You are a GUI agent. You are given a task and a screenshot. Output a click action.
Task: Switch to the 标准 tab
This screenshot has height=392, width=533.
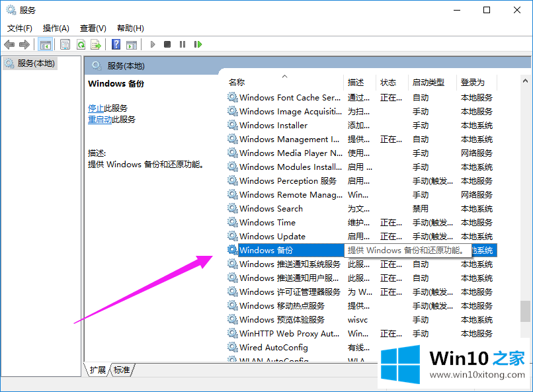[x=122, y=370]
